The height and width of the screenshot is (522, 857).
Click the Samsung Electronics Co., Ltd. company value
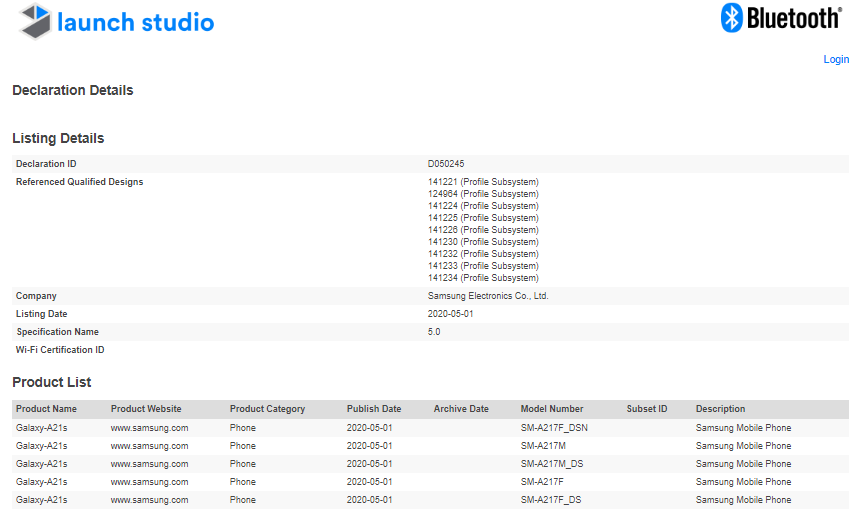tap(488, 296)
